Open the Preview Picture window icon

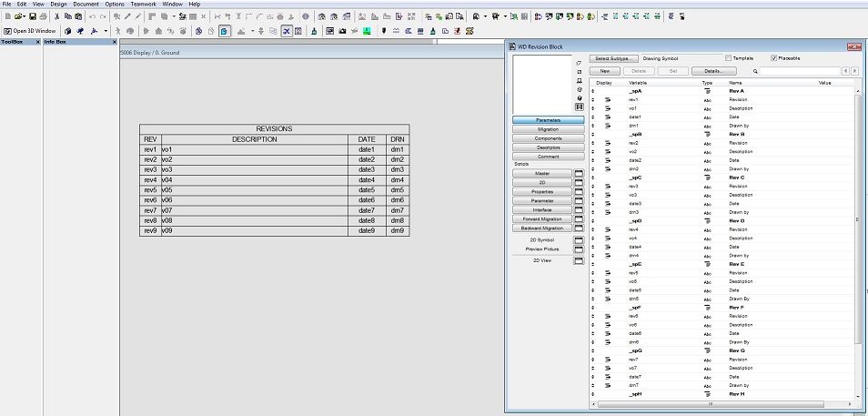[579, 249]
